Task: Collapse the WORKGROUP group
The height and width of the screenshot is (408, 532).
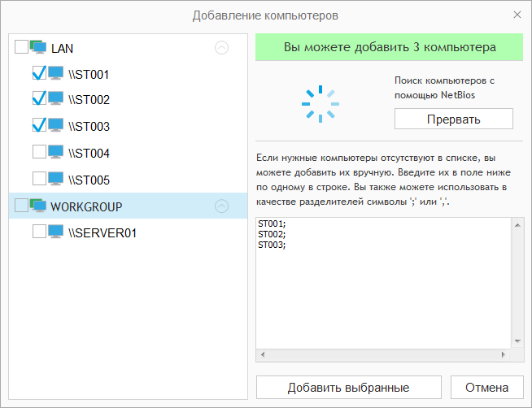Action: (x=221, y=206)
